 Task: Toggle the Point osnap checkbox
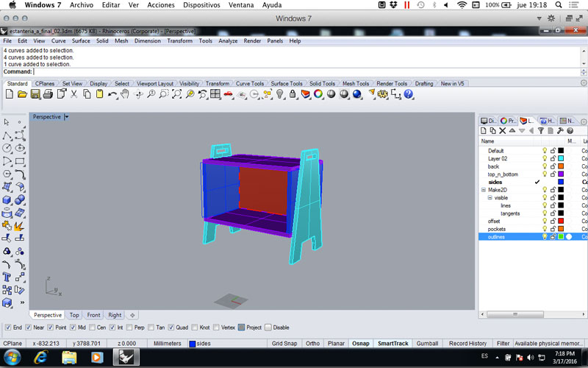pyautogui.click(x=51, y=328)
